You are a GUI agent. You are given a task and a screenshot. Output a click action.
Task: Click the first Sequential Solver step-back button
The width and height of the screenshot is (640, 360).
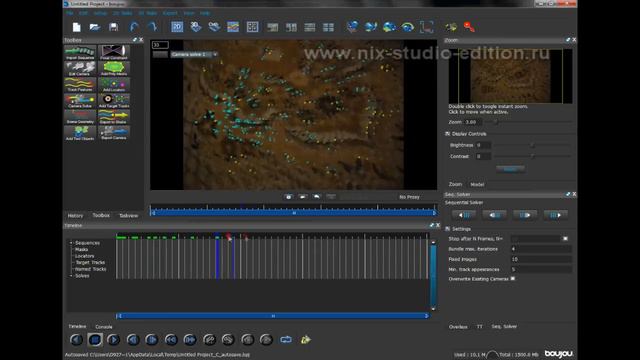click(464, 215)
